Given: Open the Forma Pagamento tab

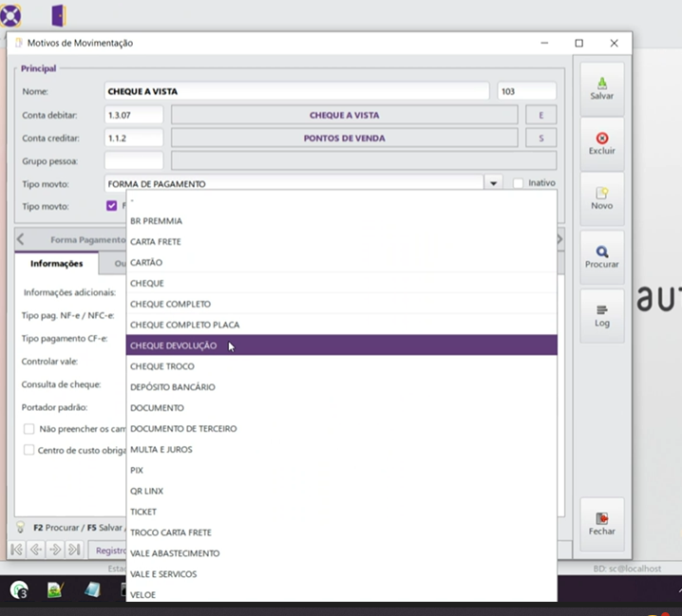Looking at the screenshot, I should tap(87, 239).
